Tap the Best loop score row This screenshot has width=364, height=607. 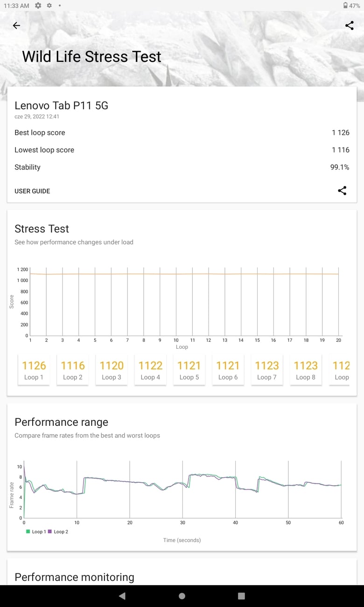(182, 133)
